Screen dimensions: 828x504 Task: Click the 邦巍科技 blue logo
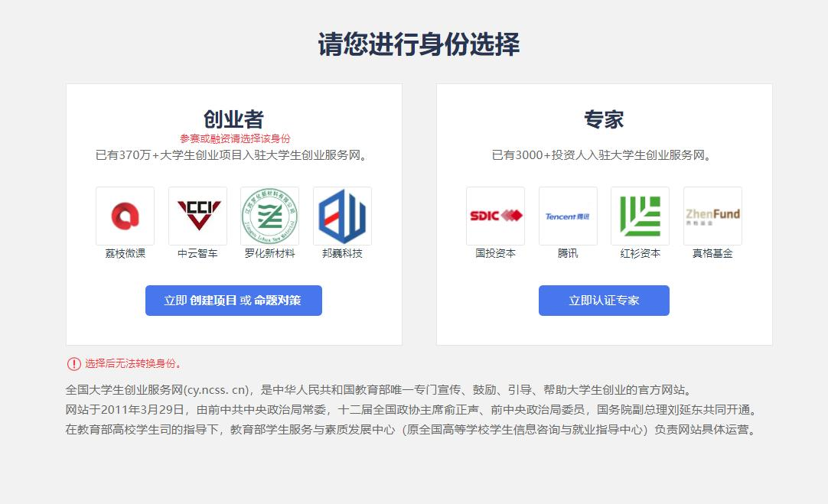[342, 216]
